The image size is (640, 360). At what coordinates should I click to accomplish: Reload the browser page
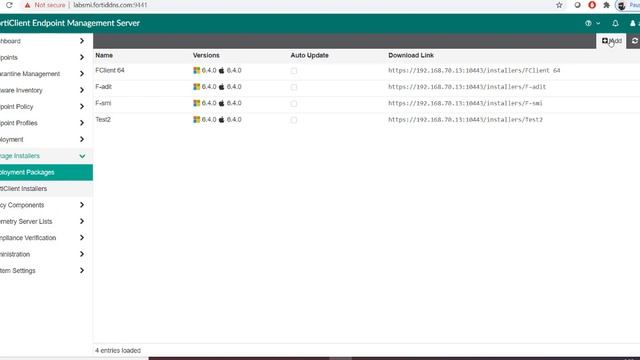tap(9, 5)
